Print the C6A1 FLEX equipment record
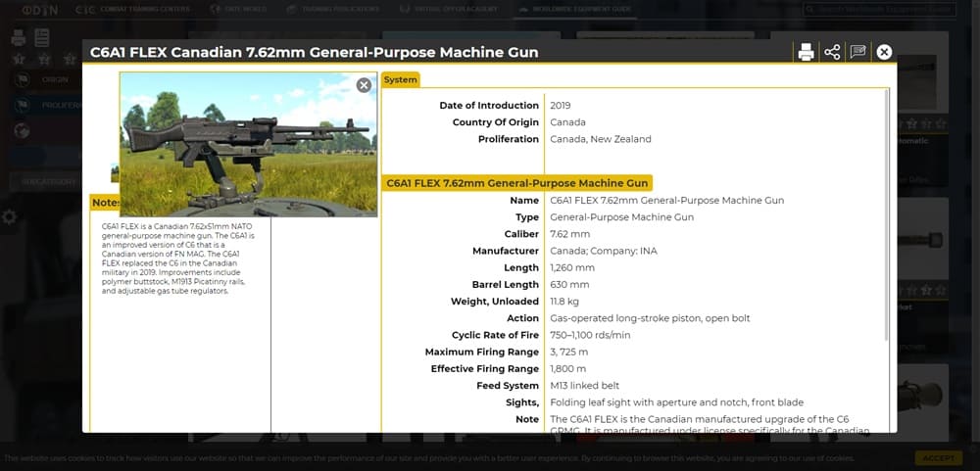The image size is (980, 471). point(806,53)
